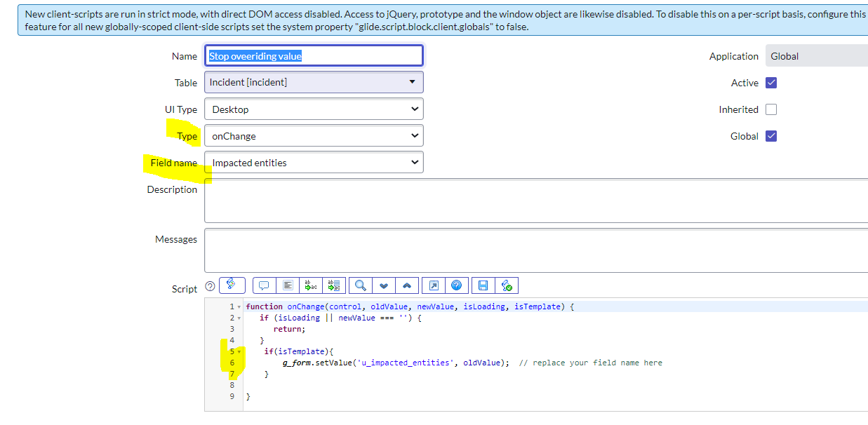Viewport: 868px width, 425px height.
Task: Click the function onChange declaration line
Action: pyautogui.click(x=410, y=306)
